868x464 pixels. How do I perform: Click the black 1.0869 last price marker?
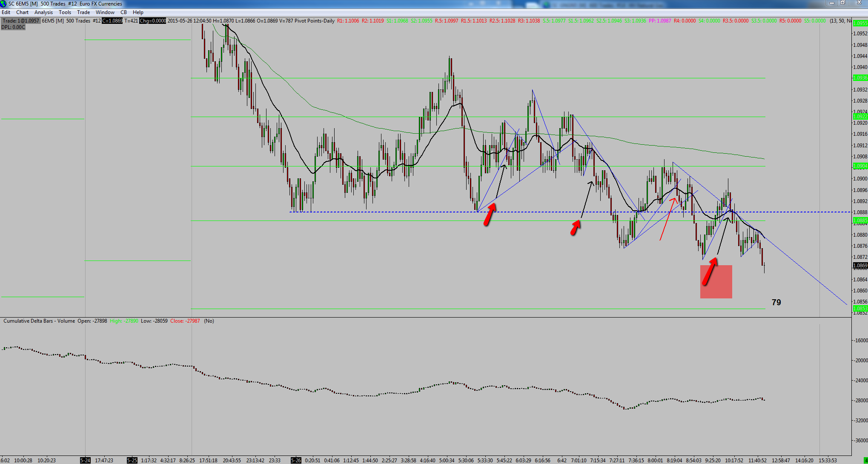pos(860,266)
